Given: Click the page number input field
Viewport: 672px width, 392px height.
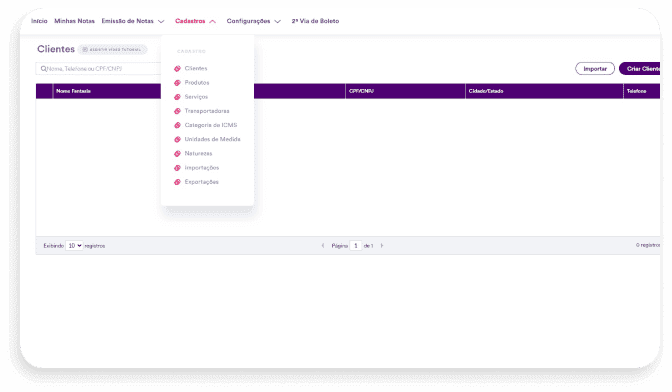Looking at the screenshot, I should [x=356, y=245].
